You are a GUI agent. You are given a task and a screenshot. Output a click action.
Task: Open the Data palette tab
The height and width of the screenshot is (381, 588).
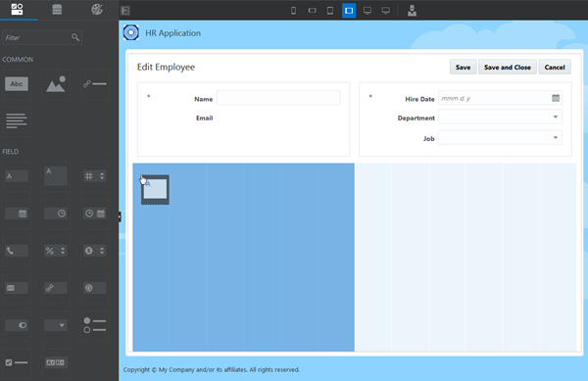(x=57, y=10)
